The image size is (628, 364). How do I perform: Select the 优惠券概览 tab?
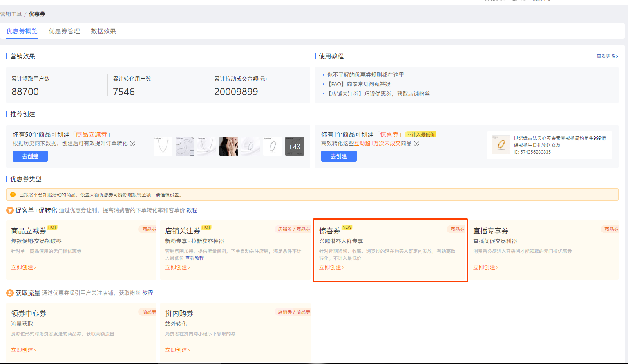click(22, 31)
